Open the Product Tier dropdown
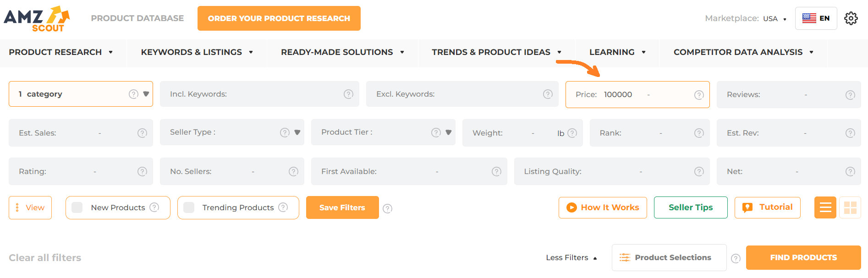Viewport: 868px width, 278px height. pos(448,132)
